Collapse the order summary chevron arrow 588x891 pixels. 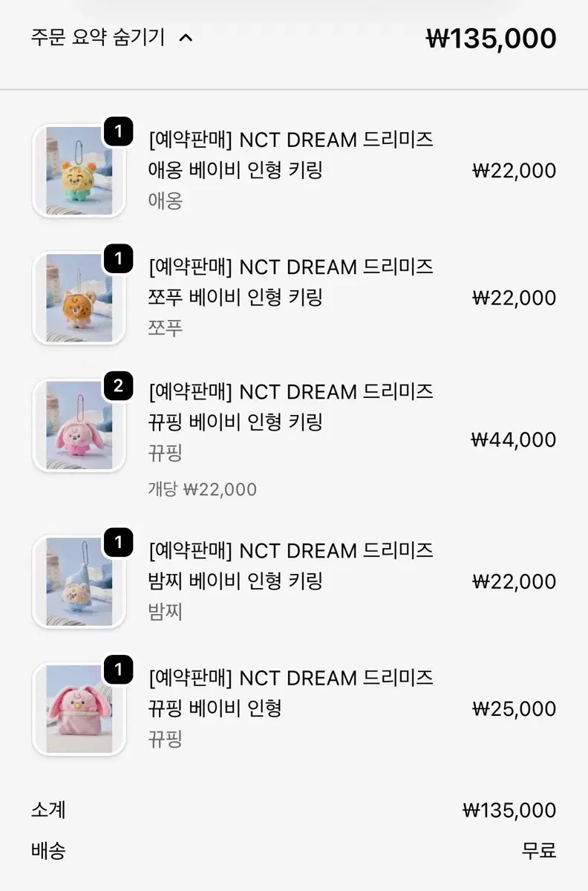tap(186, 38)
